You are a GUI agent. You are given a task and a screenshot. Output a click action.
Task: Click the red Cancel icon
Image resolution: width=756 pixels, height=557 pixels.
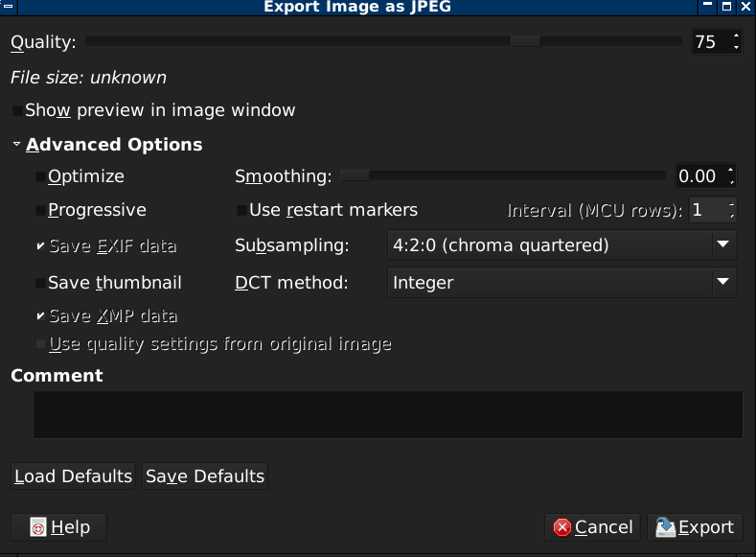pyautogui.click(x=562, y=527)
